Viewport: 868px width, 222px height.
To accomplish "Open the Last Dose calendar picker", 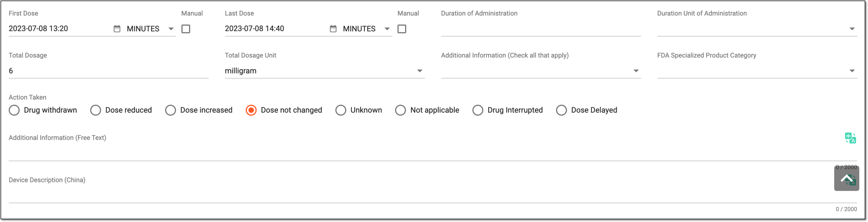I will pos(333,29).
